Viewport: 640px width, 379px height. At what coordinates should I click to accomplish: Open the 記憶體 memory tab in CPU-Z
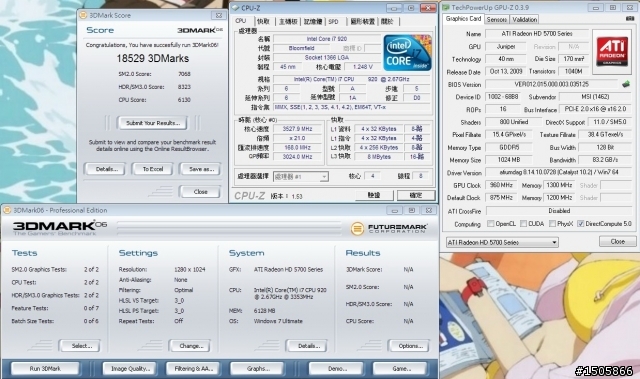(313, 22)
